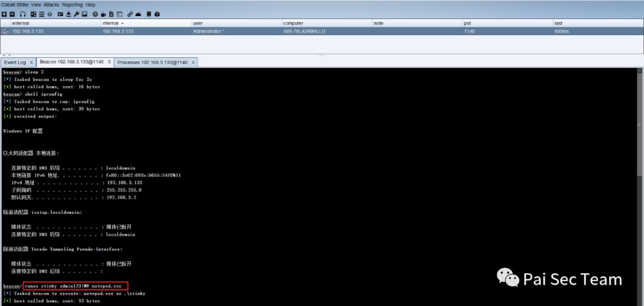Generate Windows executable via gear icon

pyautogui.click(x=95, y=14)
